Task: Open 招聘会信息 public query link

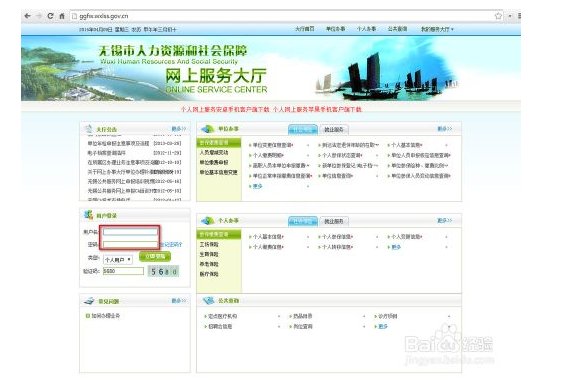Action: pos(220,326)
